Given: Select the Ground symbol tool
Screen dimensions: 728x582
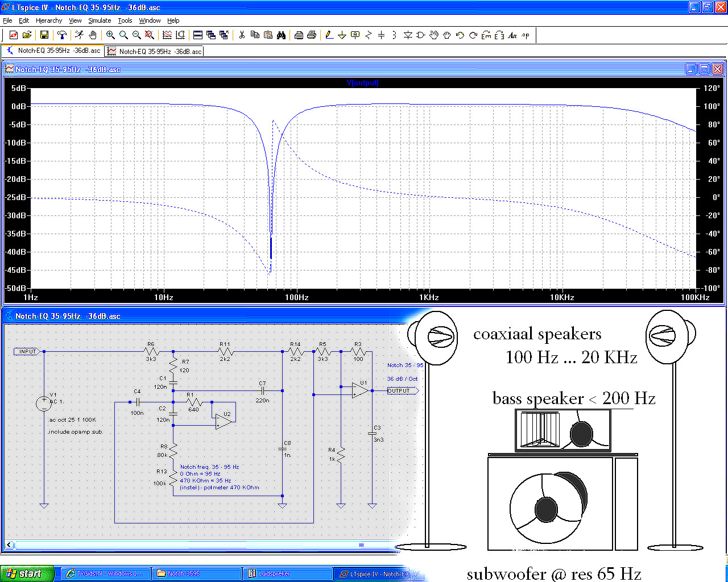Looking at the screenshot, I should click(342, 35).
